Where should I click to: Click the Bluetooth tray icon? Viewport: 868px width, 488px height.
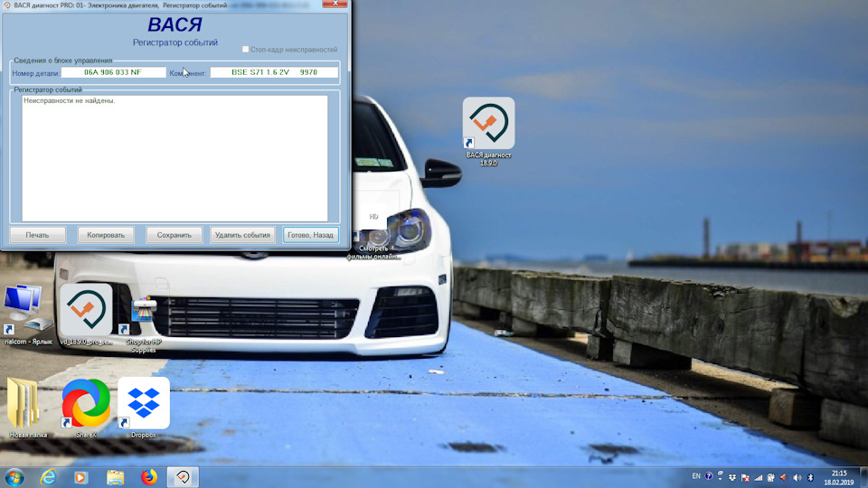pyautogui.click(x=810, y=477)
